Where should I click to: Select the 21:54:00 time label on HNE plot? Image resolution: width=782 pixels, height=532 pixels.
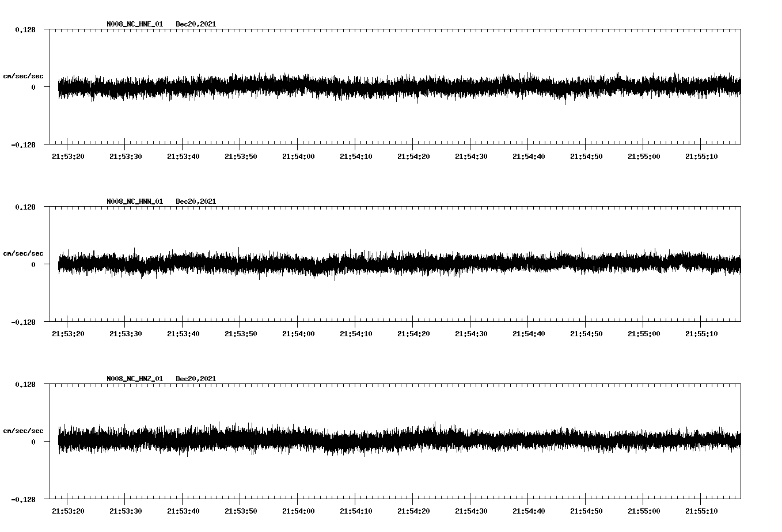[x=298, y=156]
